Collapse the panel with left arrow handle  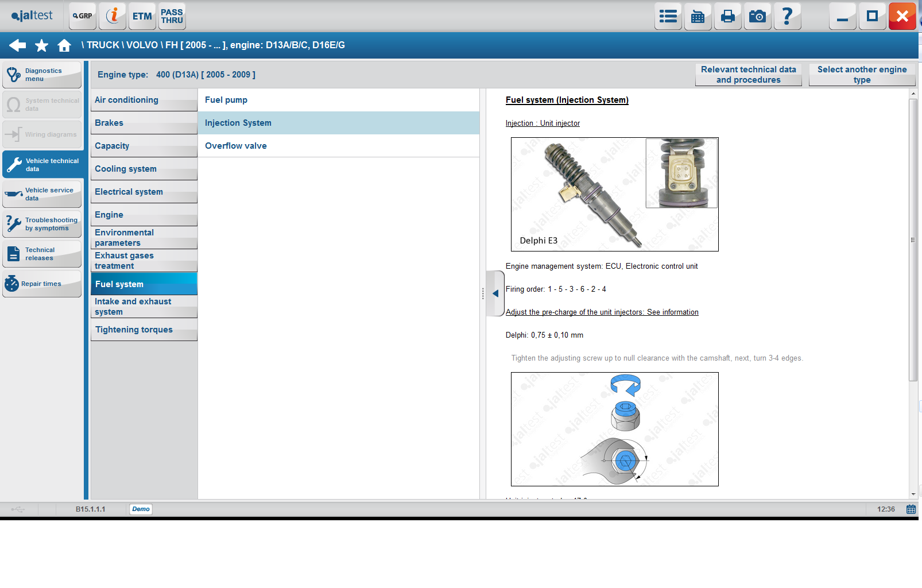click(x=495, y=293)
